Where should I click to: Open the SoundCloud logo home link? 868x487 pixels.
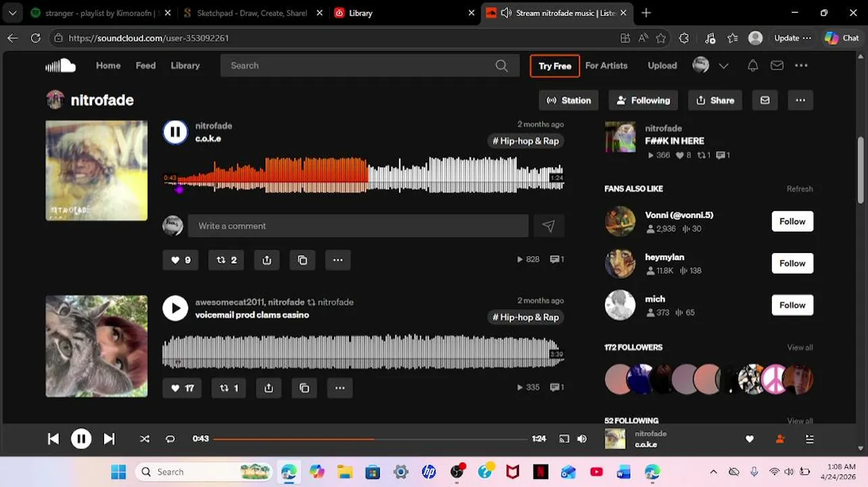point(60,66)
